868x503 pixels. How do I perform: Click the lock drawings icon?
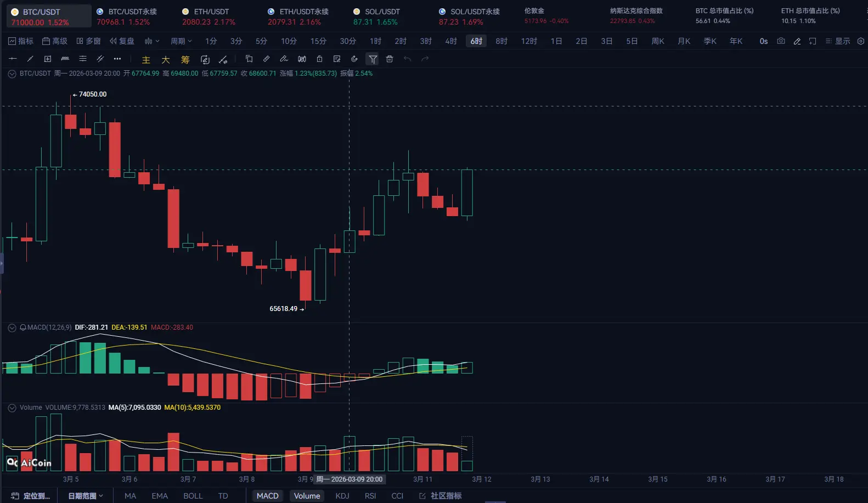click(x=319, y=59)
